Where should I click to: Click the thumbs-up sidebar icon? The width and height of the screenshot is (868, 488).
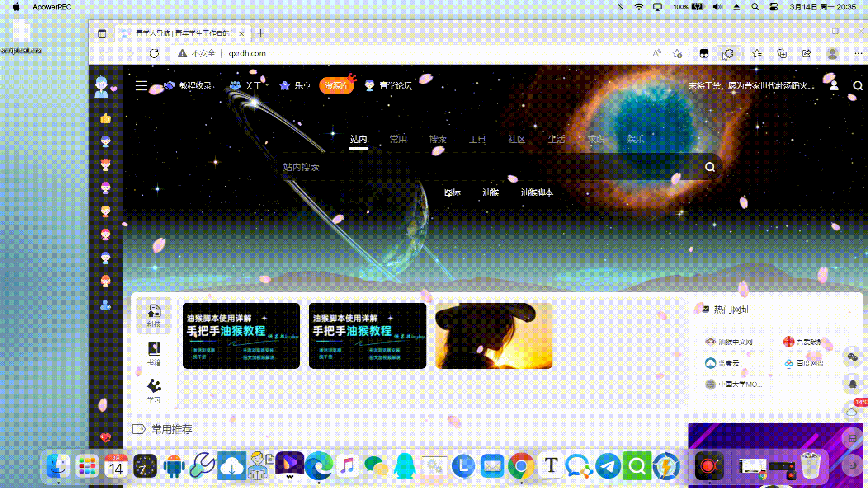105,118
